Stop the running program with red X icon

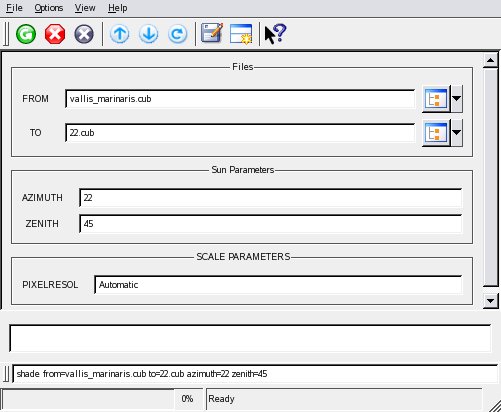[55, 34]
